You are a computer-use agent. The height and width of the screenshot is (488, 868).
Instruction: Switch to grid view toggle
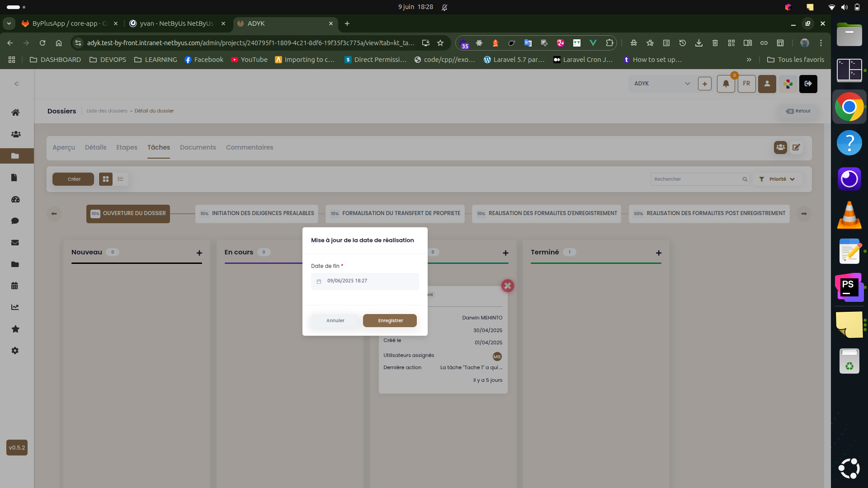[106, 179]
